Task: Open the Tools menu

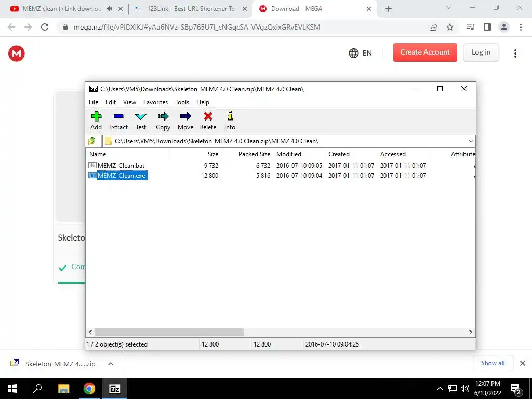Action: coord(182,102)
